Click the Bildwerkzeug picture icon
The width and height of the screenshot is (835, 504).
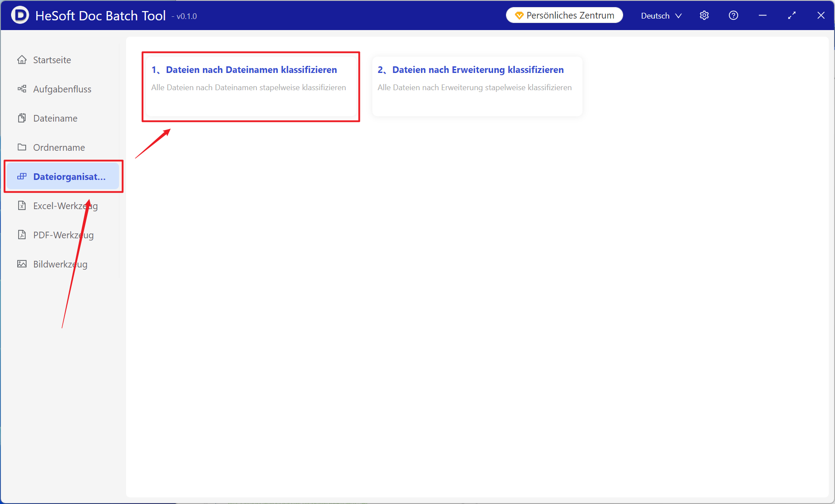[22, 264]
